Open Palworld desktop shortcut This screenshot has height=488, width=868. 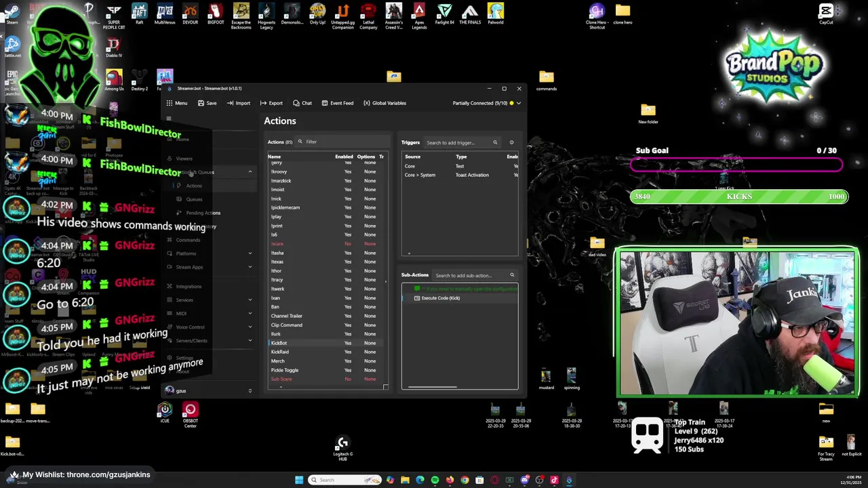pyautogui.click(x=496, y=14)
